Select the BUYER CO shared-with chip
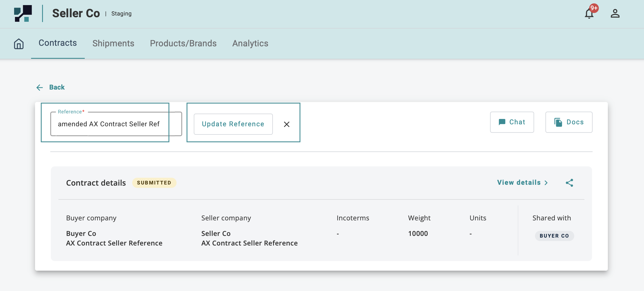Image resolution: width=644 pixels, height=291 pixels. pyautogui.click(x=554, y=236)
